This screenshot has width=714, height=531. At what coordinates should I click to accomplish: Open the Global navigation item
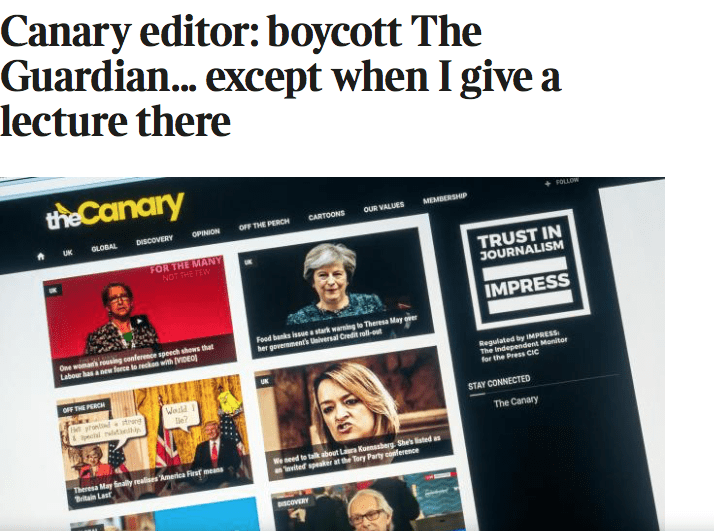click(104, 248)
